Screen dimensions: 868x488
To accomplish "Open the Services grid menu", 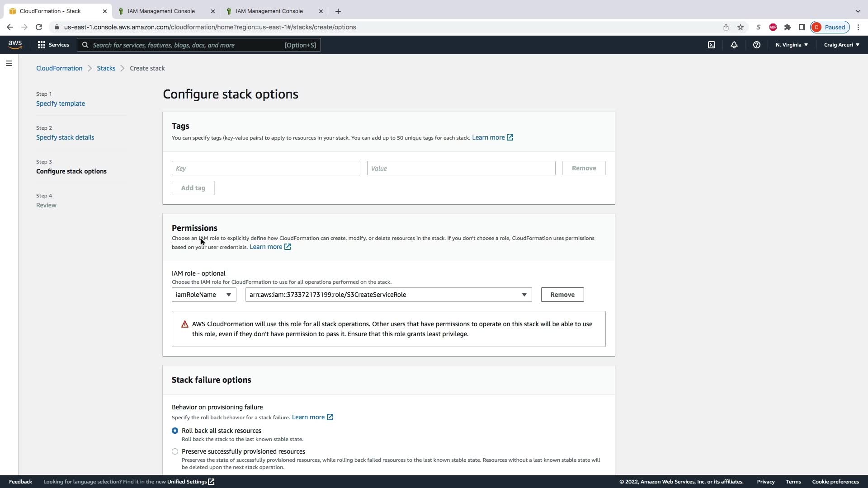I will tap(53, 45).
